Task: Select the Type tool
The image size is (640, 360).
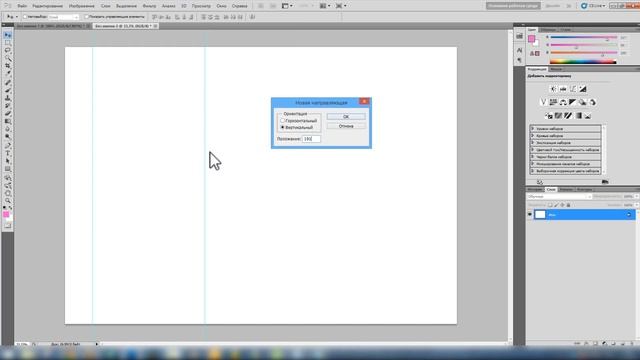Action: point(8,153)
